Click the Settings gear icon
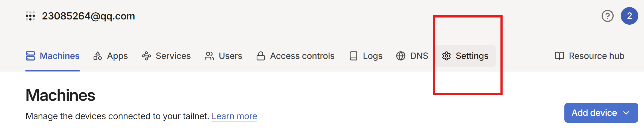The width and height of the screenshot is (644, 132). 446,56
